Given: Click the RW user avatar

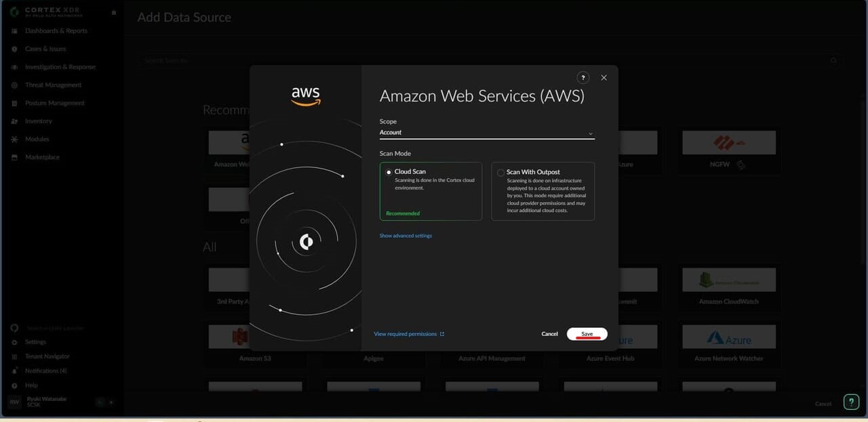Looking at the screenshot, I should tap(14, 402).
